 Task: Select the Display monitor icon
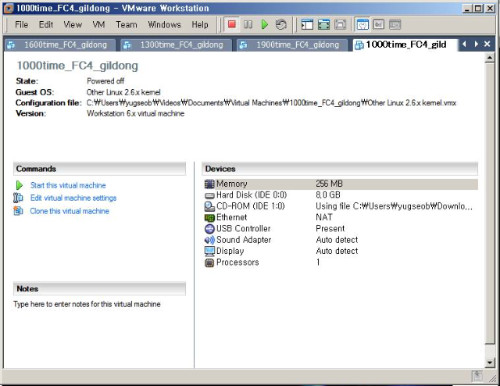pyautogui.click(x=209, y=251)
